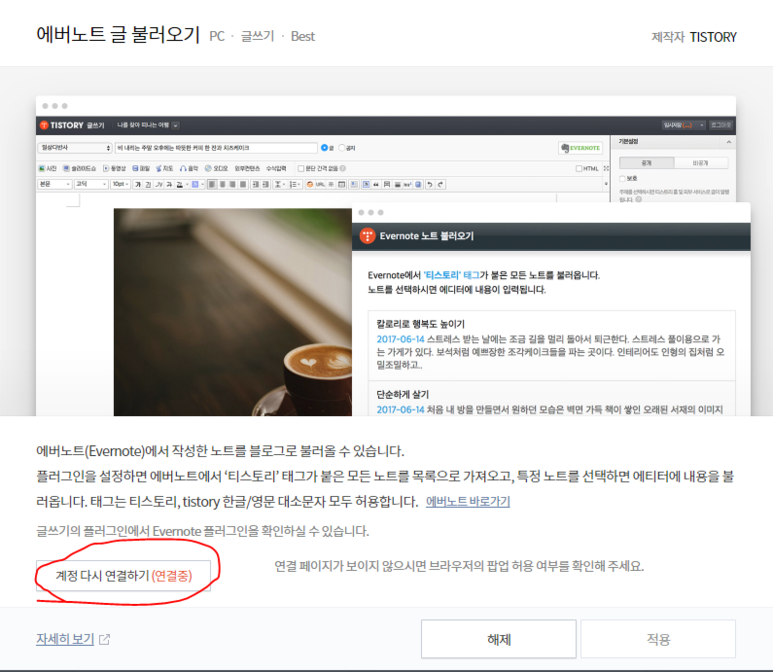Viewport: 773px width, 672px height.
Task: Click the TISTORY logo in the editor preview
Action: 62,125
